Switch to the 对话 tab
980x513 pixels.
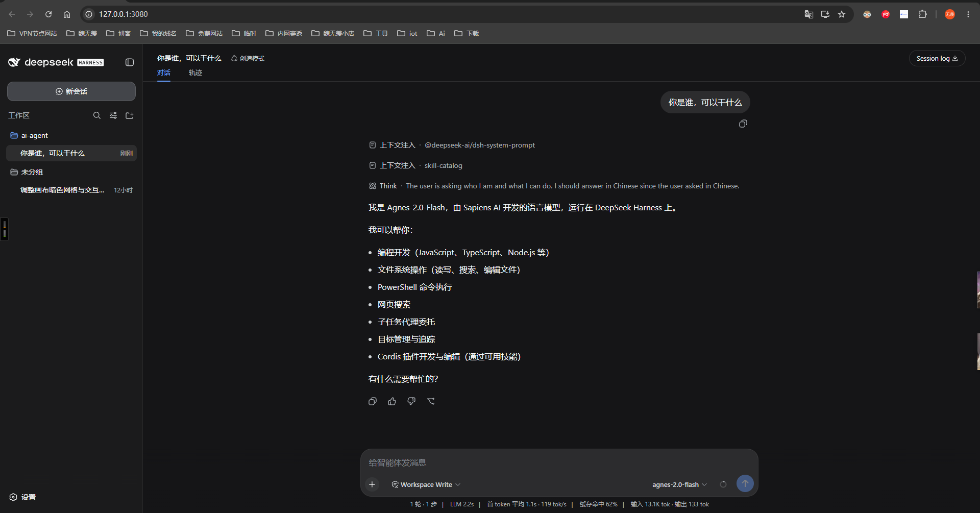pos(164,72)
